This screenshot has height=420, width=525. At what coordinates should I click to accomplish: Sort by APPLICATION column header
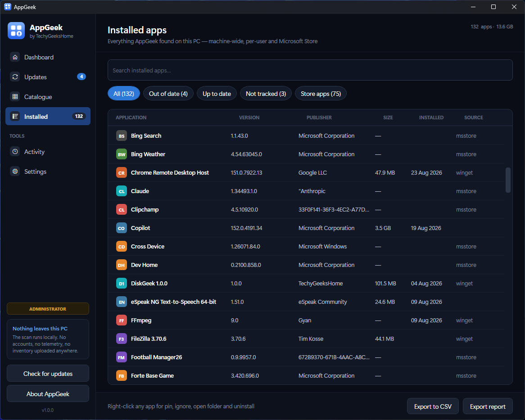131,117
